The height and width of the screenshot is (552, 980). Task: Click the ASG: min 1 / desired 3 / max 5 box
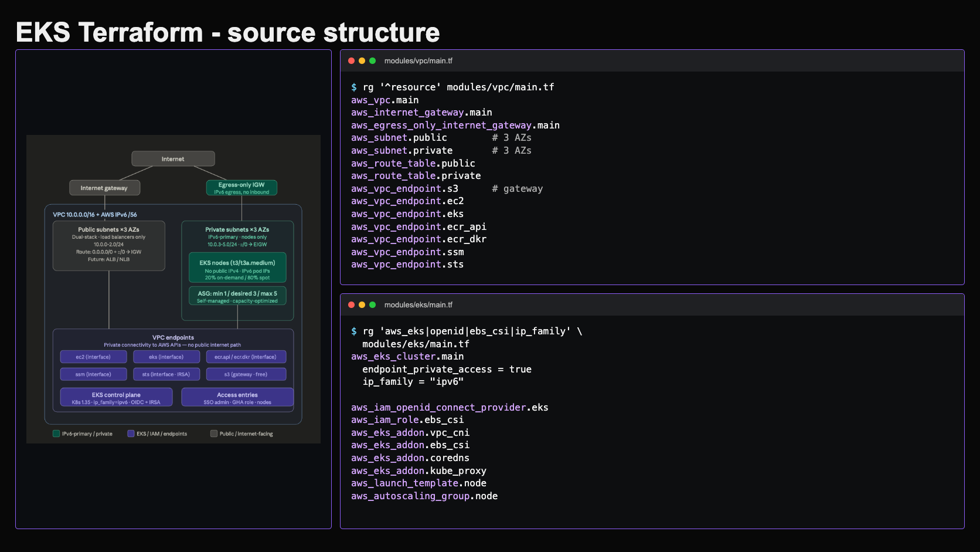[237, 296]
